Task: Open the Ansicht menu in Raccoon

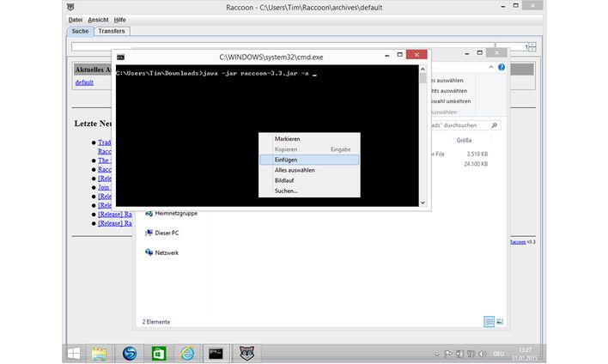Action: [x=98, y=20]
